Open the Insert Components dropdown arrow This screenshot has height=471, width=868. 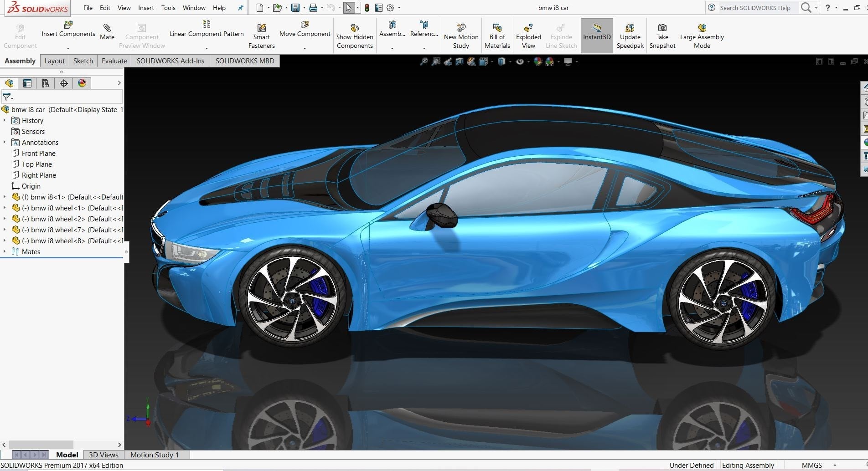tap(68, 48)
